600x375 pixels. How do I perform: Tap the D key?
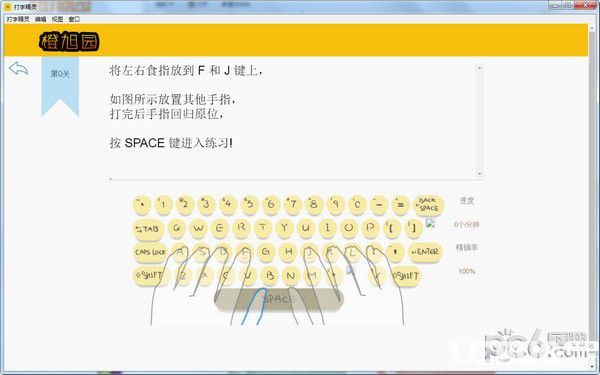click(223, 252)
